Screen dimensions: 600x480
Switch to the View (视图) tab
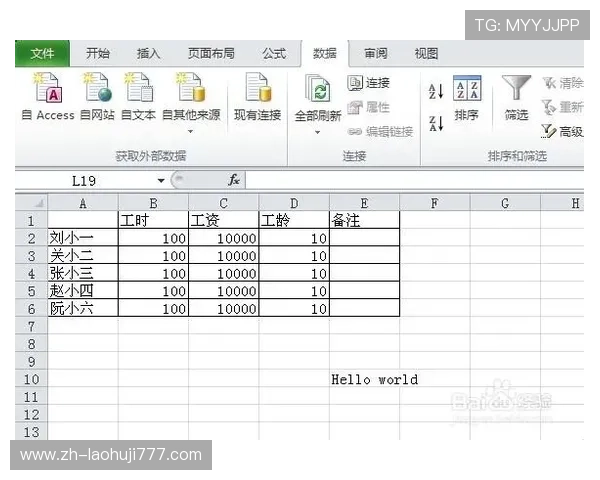tap(426, 54)
